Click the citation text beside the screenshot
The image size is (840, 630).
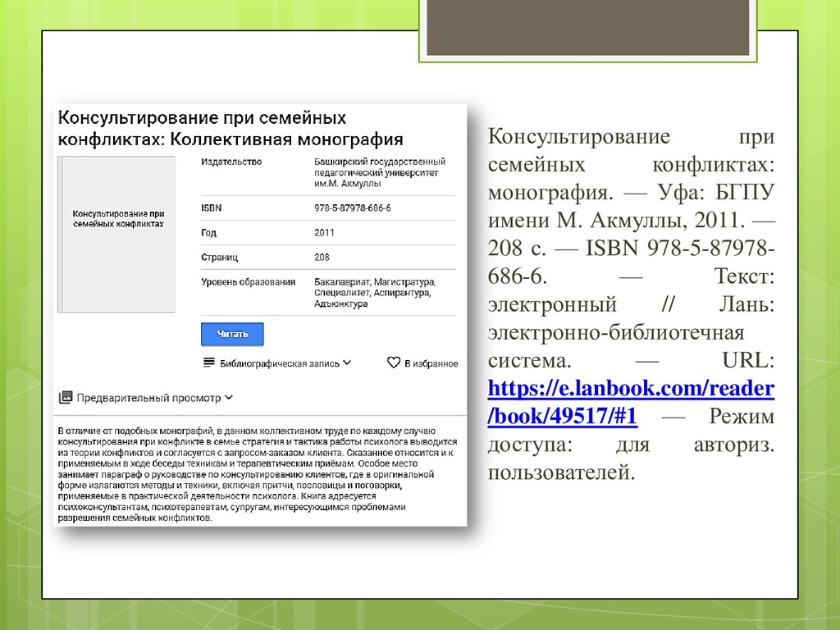click(x=631, y=304)
